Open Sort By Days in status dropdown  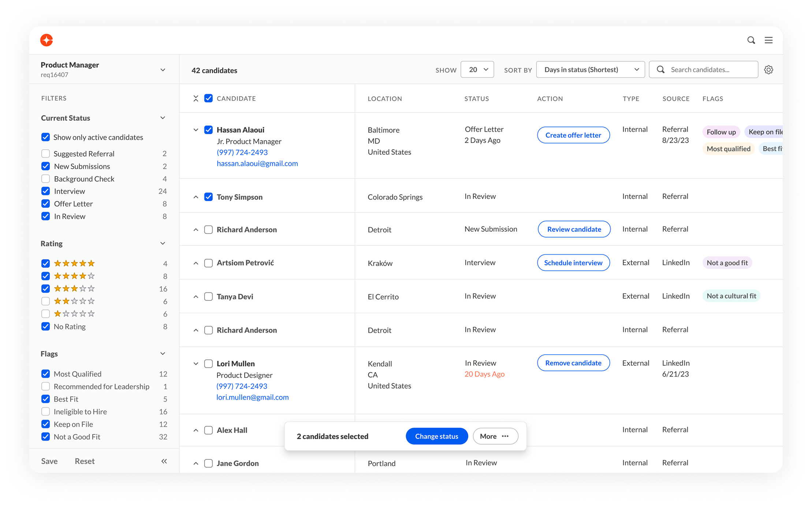click(x=590, y=70)
